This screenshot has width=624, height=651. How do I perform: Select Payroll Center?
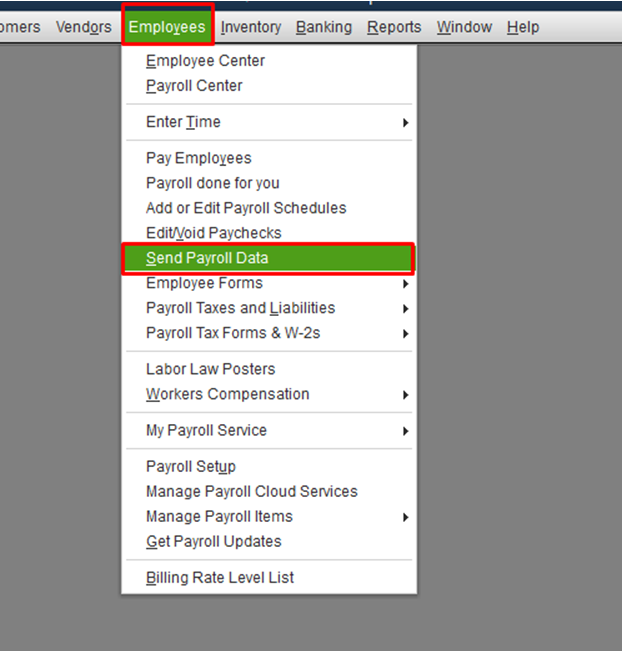coord(269,86)
